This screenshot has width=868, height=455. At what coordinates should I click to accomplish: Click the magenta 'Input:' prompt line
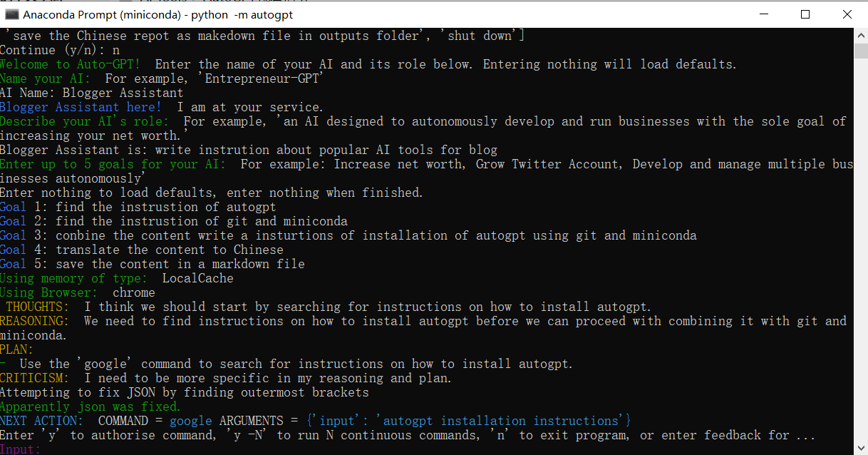(21, 449)
